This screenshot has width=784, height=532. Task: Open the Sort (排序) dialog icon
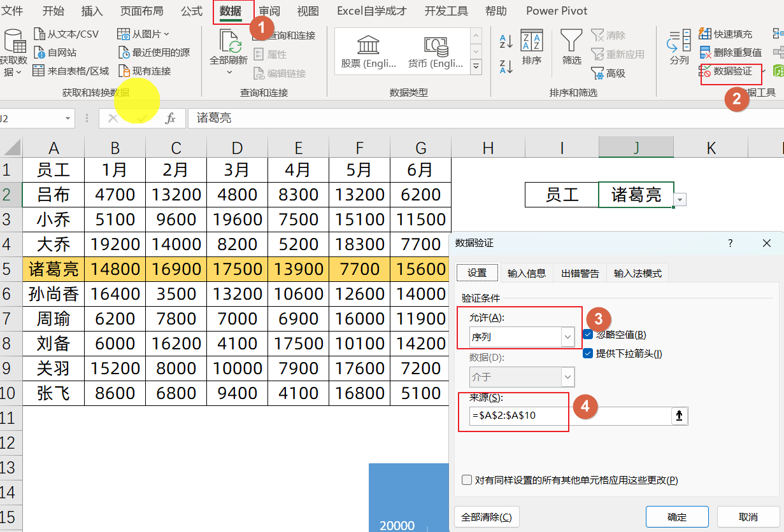point(532,40)
